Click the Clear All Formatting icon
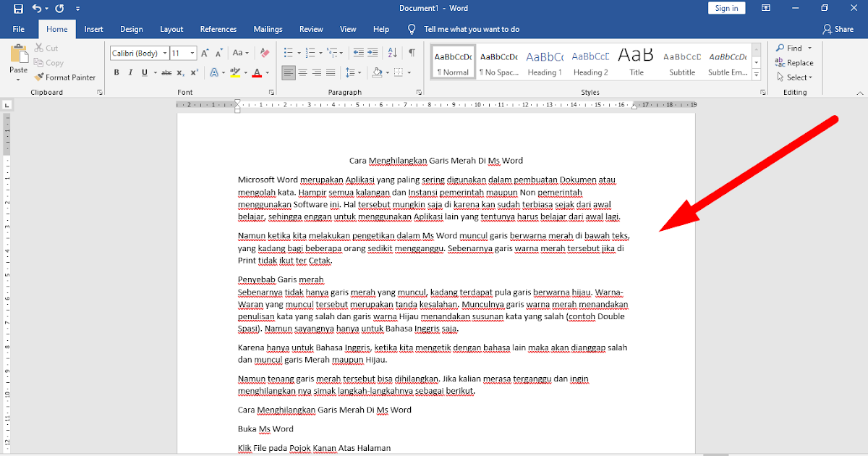Image resolution: width=868 pixels, height=456 pixels. tap(264, 52)
